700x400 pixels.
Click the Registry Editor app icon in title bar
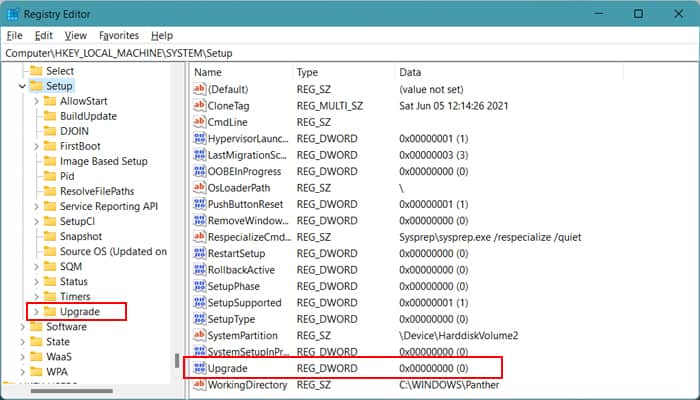[13, 14]
